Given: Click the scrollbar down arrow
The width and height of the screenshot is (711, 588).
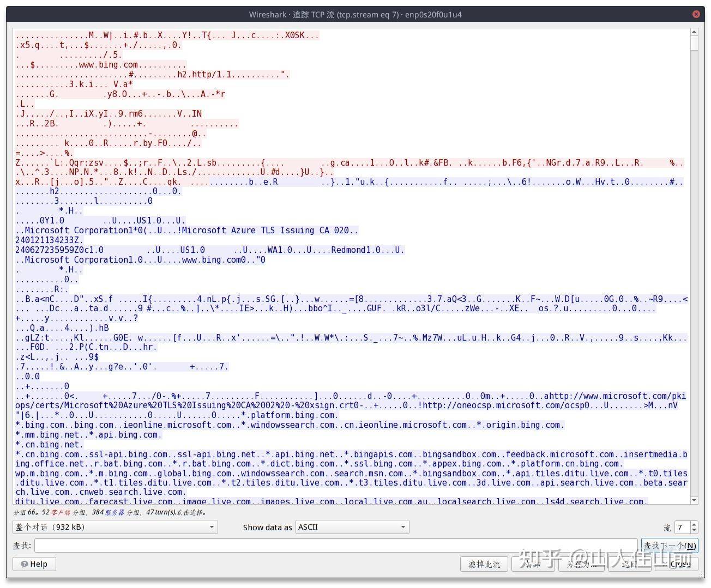Looking at the screenshot, I should pyautogui.click(x=694, y=500).
